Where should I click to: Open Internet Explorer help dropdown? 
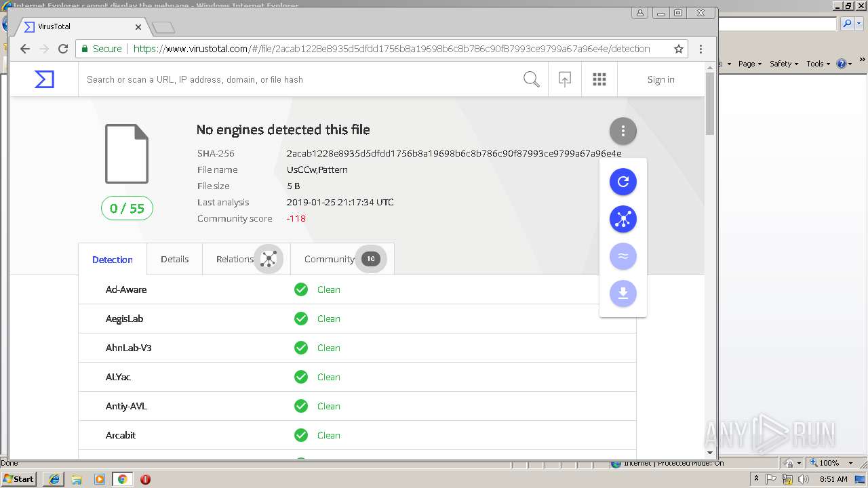pyautogui.click(x=844, y=64)
